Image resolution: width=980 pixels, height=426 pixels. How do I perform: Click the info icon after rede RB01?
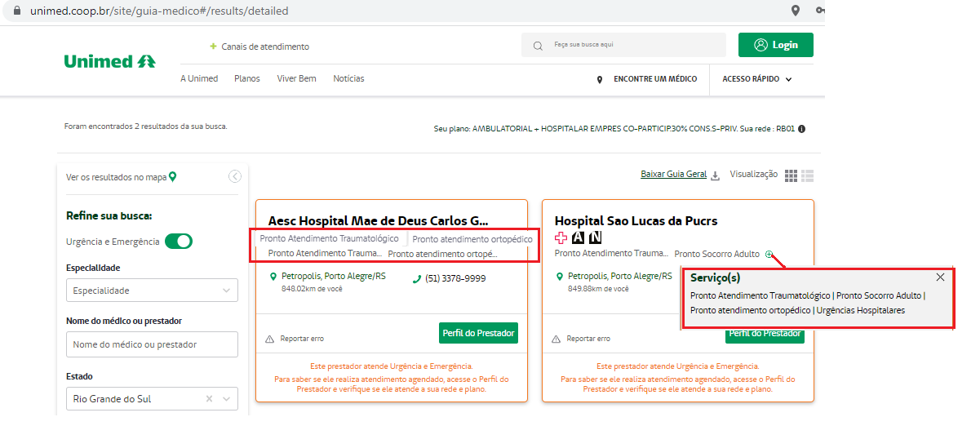802,129
